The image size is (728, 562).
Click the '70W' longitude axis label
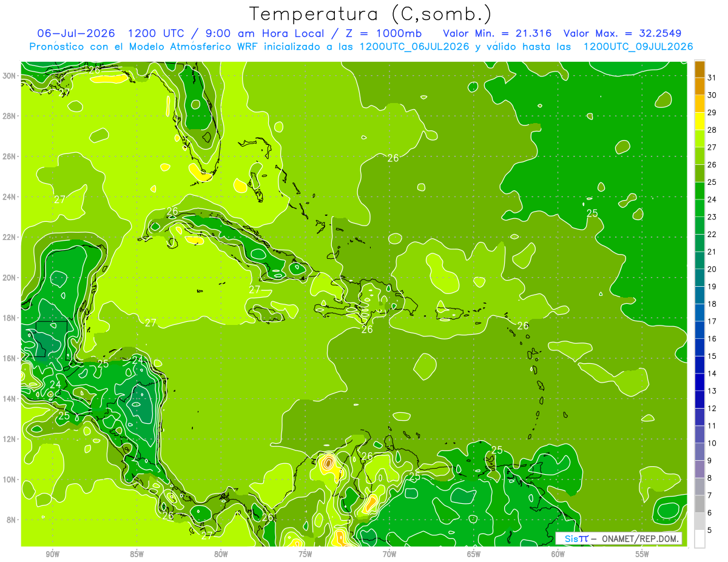click(x=389, y=554)
